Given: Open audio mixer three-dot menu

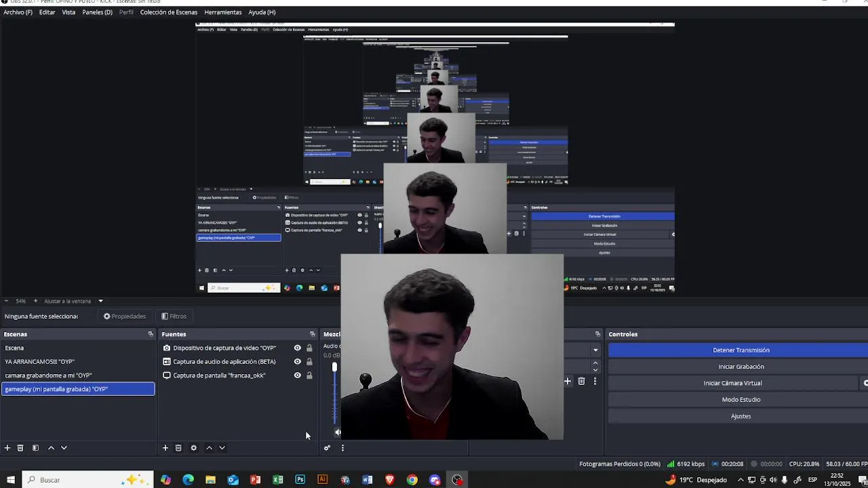Looking at the screenshot, I should [342, 448].
